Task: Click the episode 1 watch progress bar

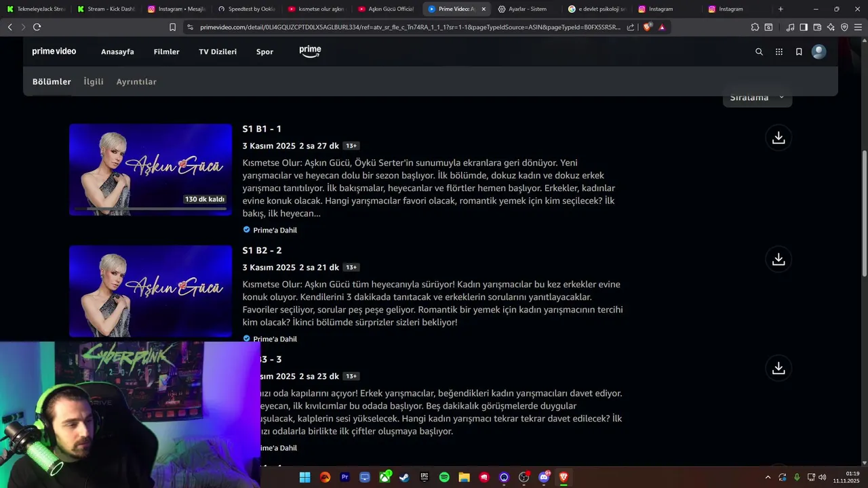Action: tap(151, 209)
